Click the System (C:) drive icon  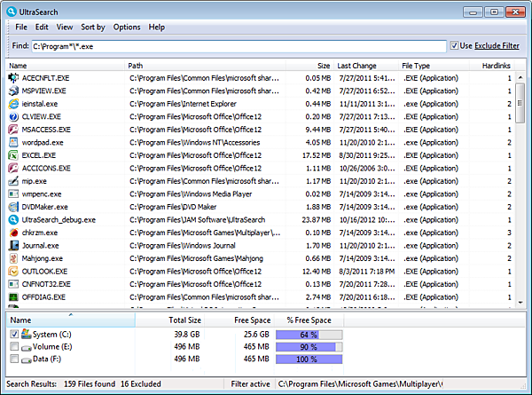coord(26,335)
